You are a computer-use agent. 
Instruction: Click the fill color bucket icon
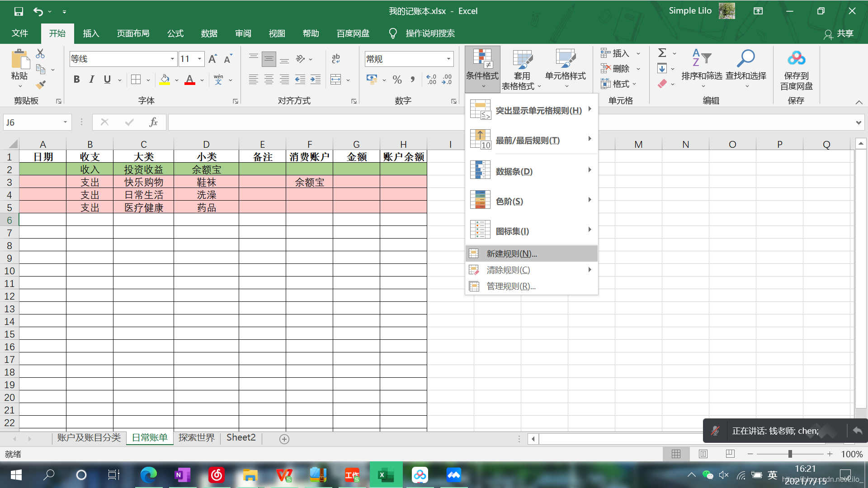[165, 80]
